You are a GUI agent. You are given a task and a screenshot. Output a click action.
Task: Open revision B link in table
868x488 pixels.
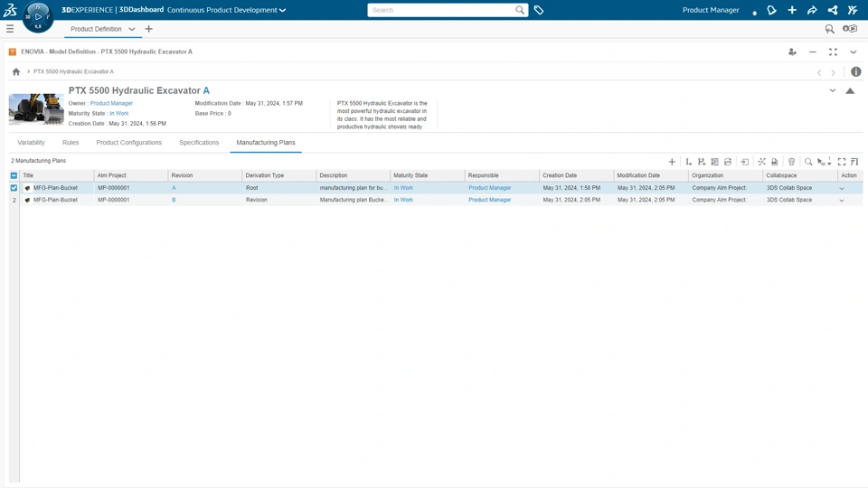(x=174, y=200)
